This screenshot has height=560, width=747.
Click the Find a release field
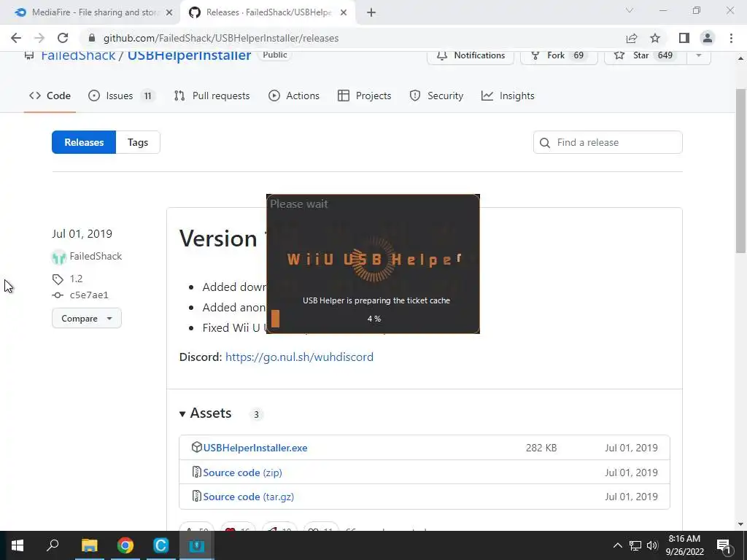click(608, 142)
